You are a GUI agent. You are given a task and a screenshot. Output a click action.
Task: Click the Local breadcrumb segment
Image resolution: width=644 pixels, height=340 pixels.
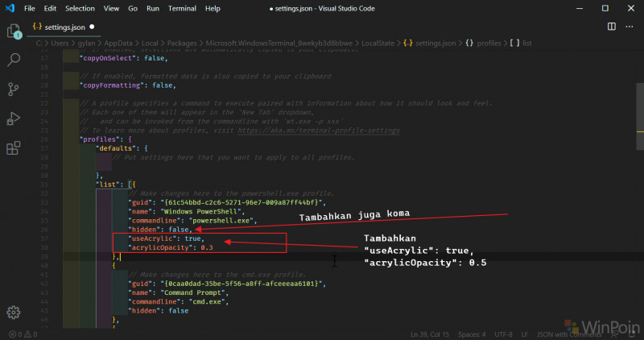[150, 44]
